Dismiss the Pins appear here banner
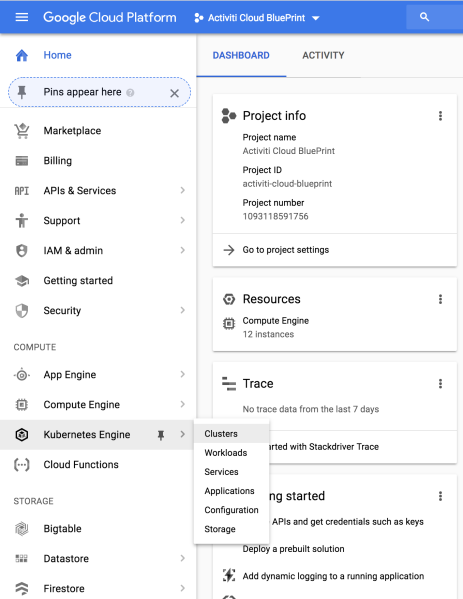The width and height of the screenshot is (463, 599). [175, 93]
